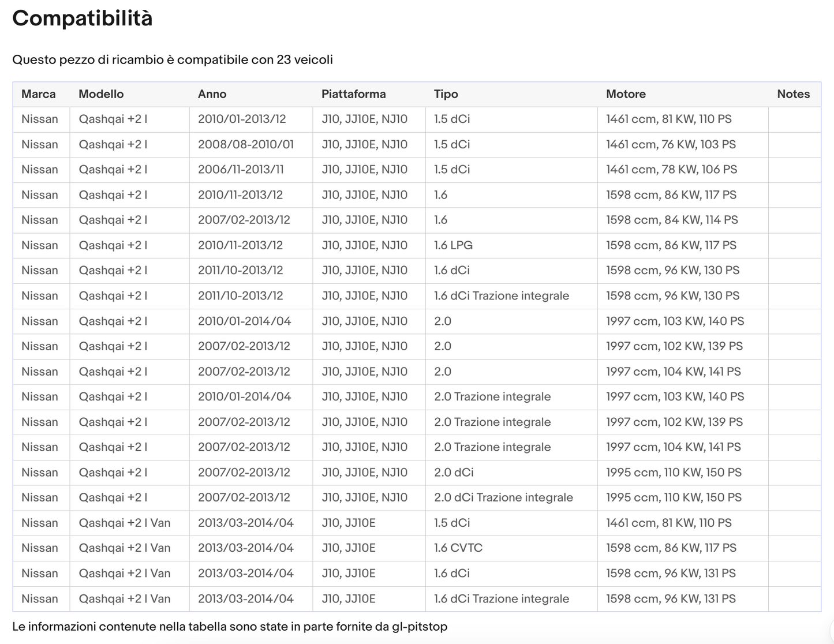Click the Modello column header
Viewport: 834px width, 644px height.
coord(101,94)
